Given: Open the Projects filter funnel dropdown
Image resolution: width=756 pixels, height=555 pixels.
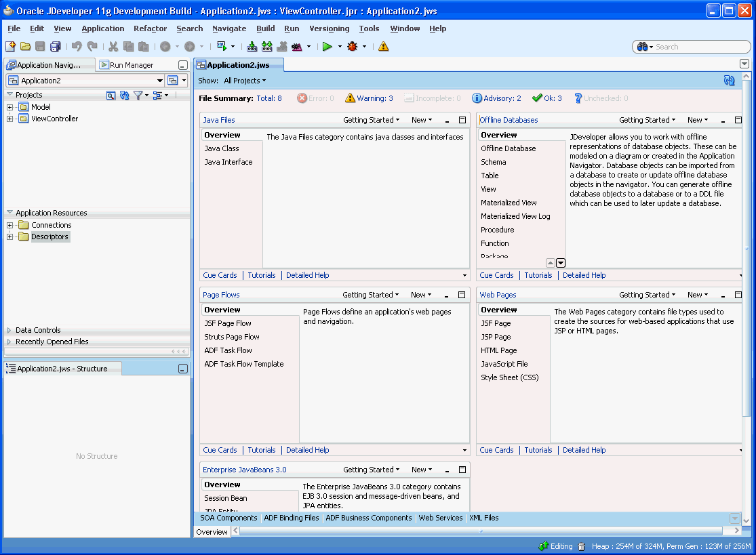Looking at the screenshot, I should pyautogui.click(x=141, y=96).
